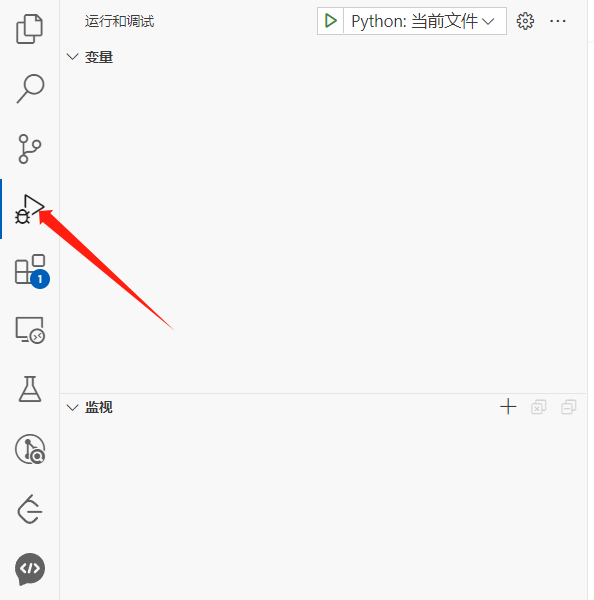Select the Run and Debug activity icon
This screenshot has height=600, width=594.
tap(29, 209)
